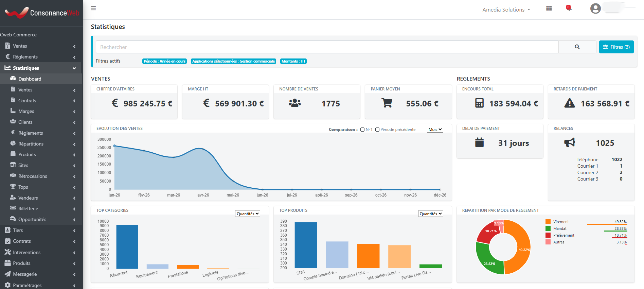644x289 pixels.
Task: Click the N-1 comparison label
Action: pos(369,130)
